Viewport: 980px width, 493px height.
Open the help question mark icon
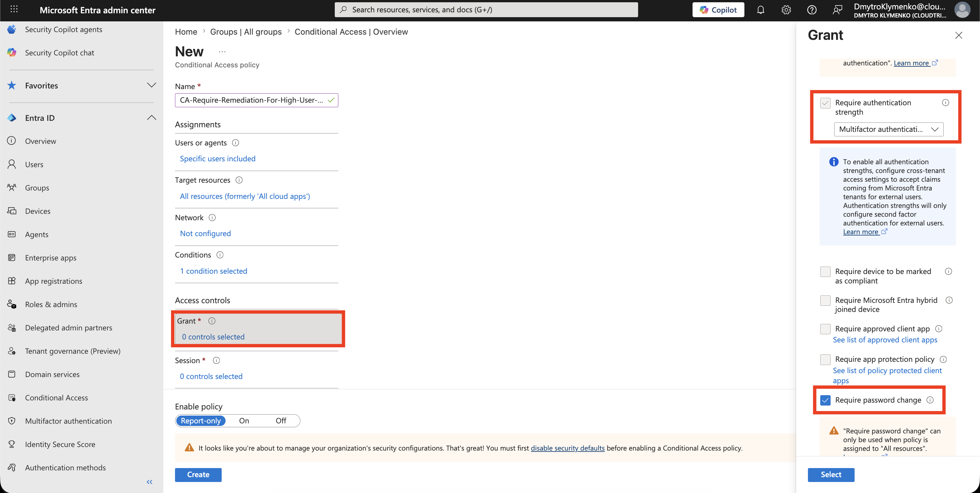coord(811,10)
